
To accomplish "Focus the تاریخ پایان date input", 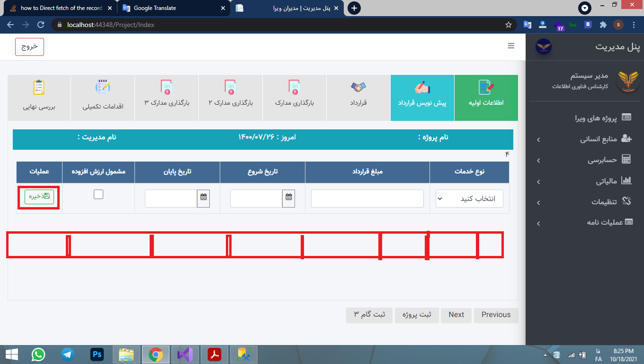I will [171, 199].
